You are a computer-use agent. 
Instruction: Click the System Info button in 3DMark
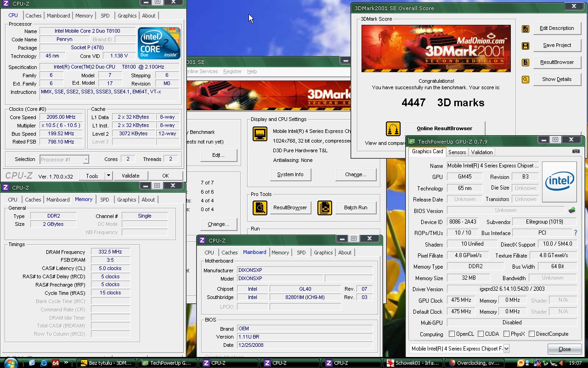[290, 175]
